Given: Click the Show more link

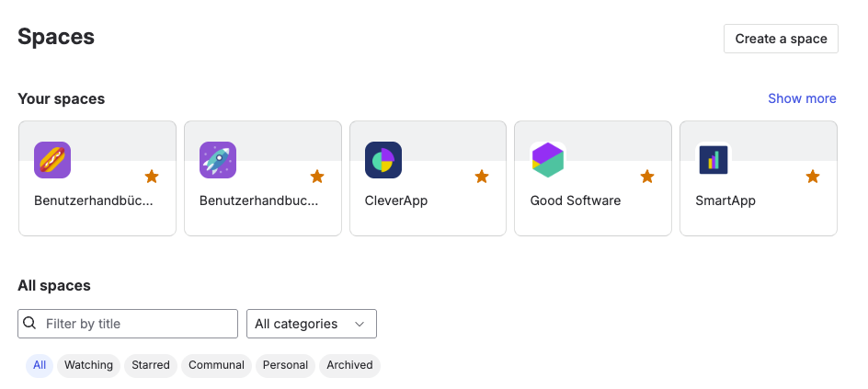Looking at the screenshot, I should (x=802, y=98).
